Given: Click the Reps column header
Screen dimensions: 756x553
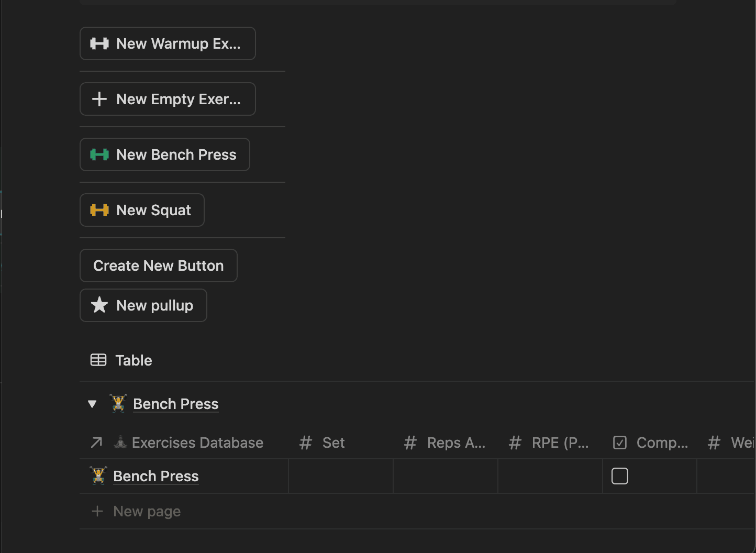Looking at the screenshot, I should pyautogui.click(x=455, y=443).
